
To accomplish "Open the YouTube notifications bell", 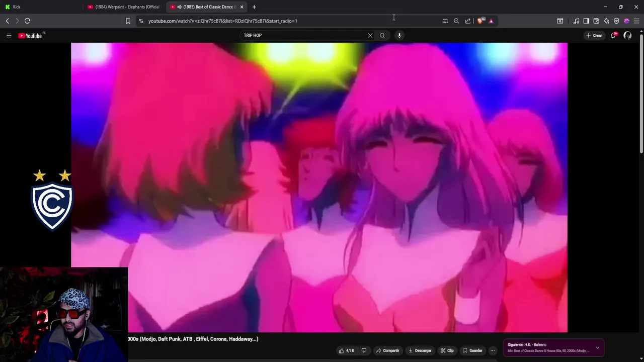I will (613, 35).
